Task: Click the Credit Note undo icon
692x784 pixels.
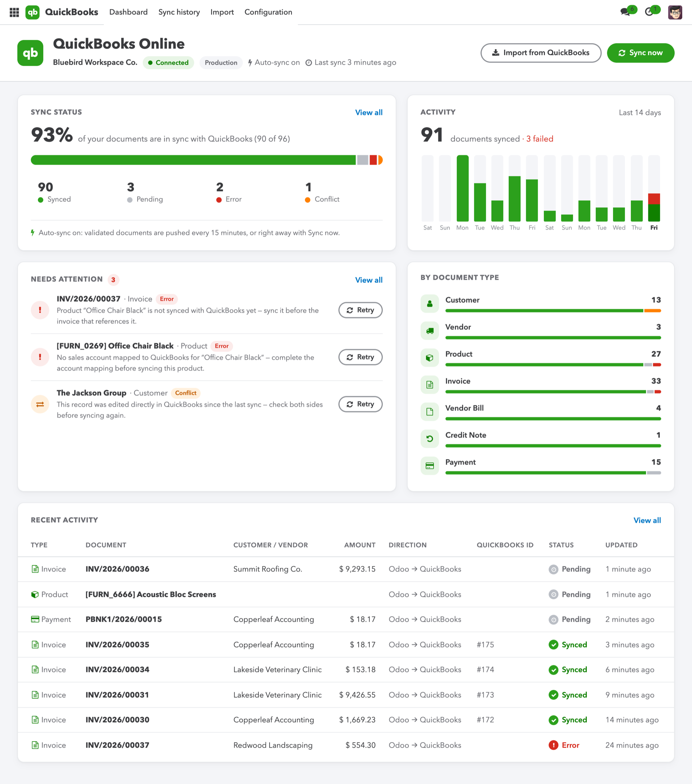Action: click(430, 439)
